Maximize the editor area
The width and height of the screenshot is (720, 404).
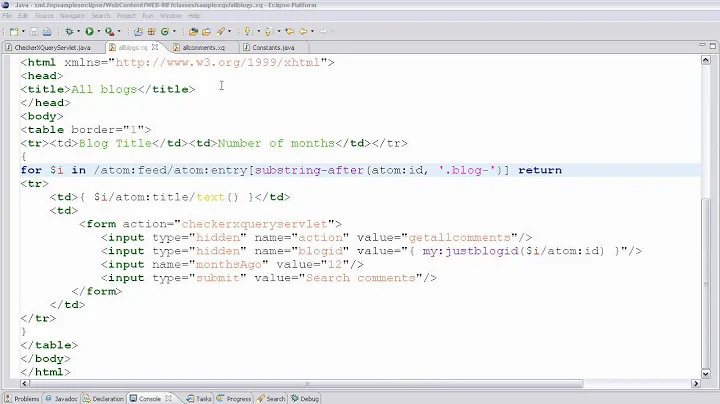pyautogui.click(x=713, y=45)
